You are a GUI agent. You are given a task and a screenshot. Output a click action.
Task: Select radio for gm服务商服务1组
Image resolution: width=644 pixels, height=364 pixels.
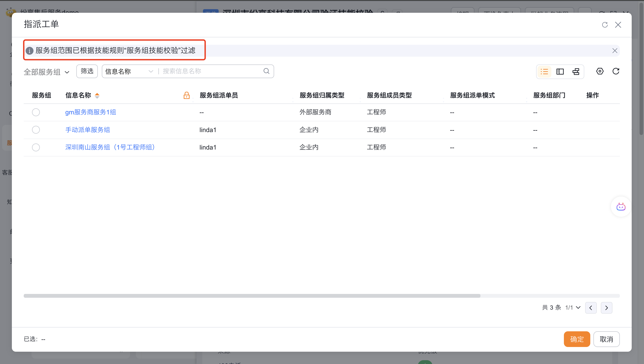[x=36, y=112]
